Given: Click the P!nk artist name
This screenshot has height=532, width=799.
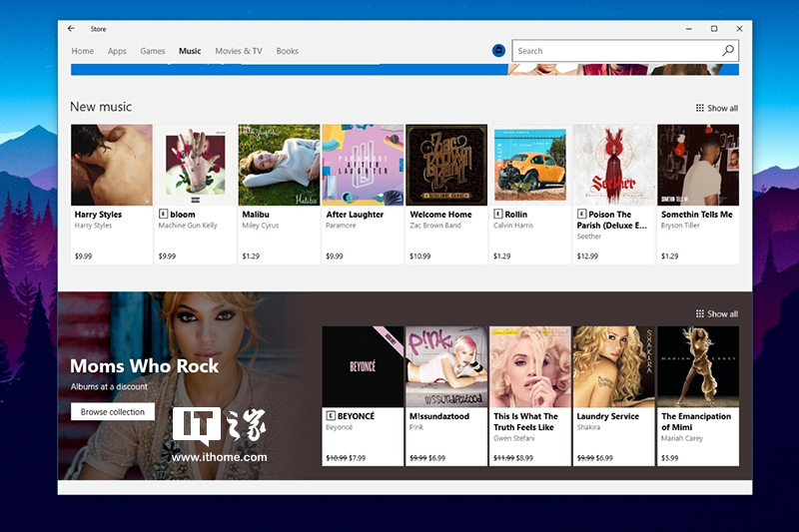Looking at the screenshot, I should pos(416,427).
